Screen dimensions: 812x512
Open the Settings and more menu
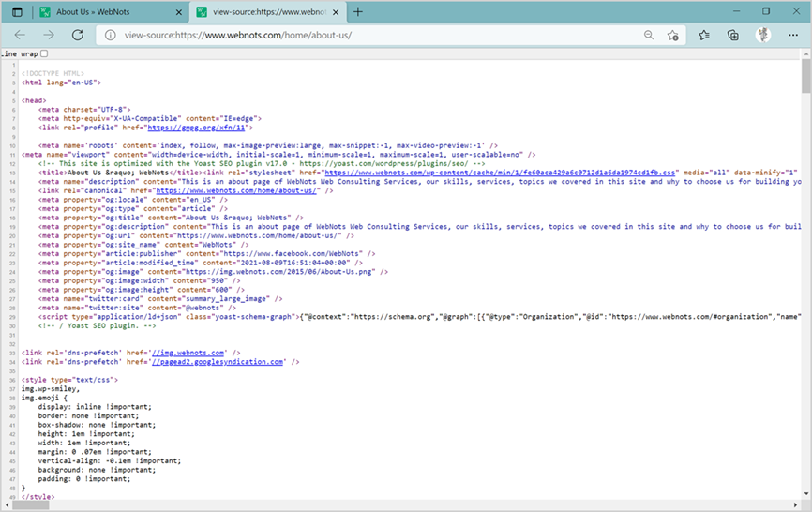coord(792,35)
